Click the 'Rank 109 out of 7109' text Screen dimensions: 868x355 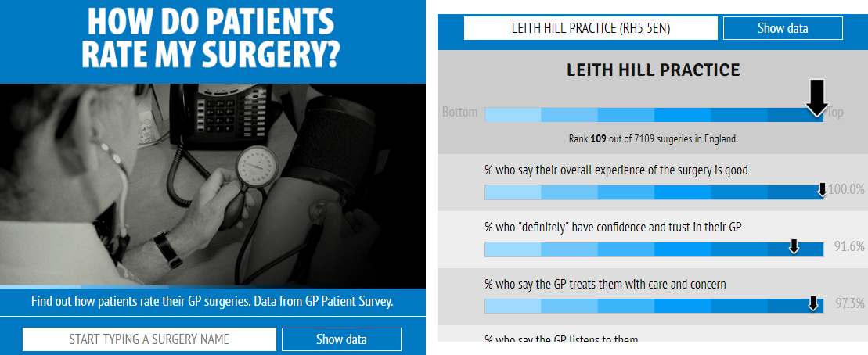[x=654, y=138]
